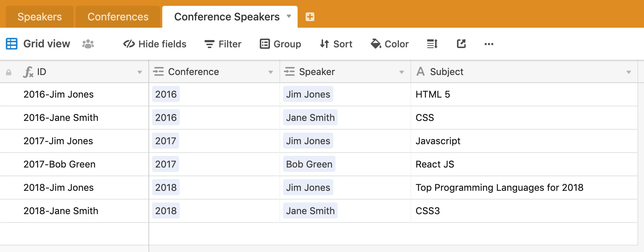
Task: Open the row height icon
Action: 432,44
